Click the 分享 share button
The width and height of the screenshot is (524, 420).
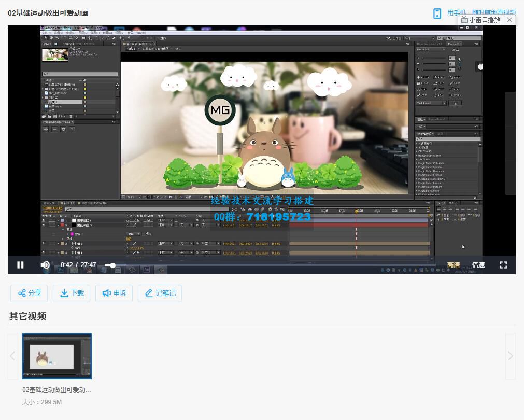29,293
